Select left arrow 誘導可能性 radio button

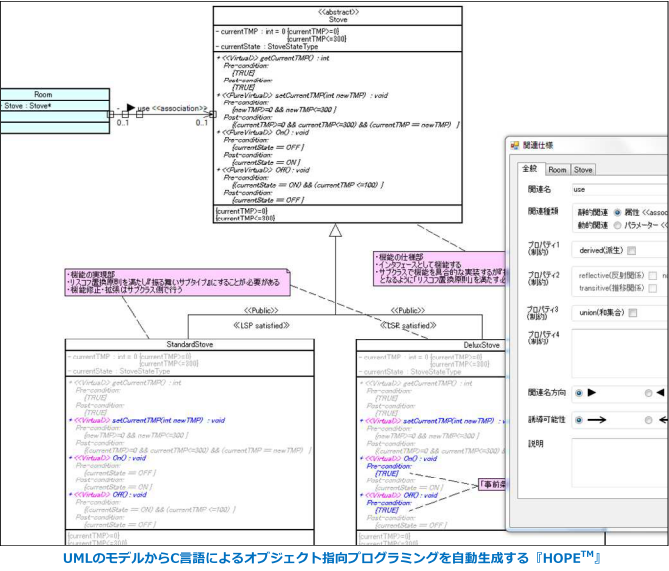(x=649, y=420)
